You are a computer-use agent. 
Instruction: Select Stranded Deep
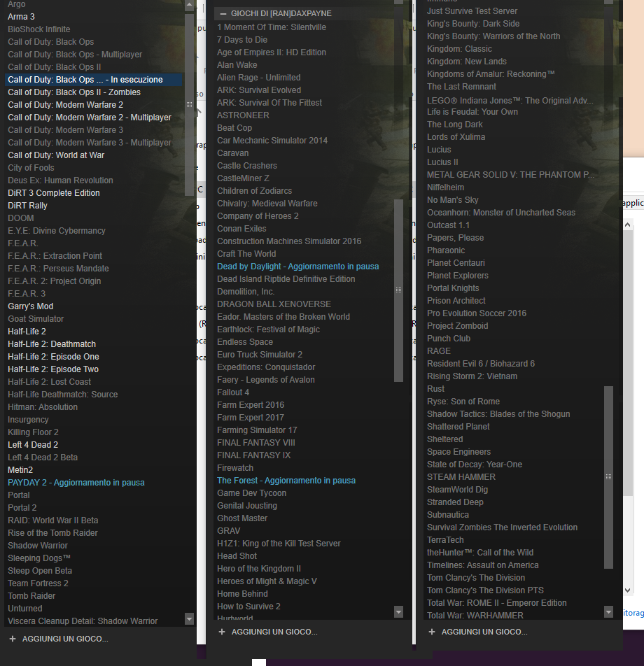click(455, 502)
